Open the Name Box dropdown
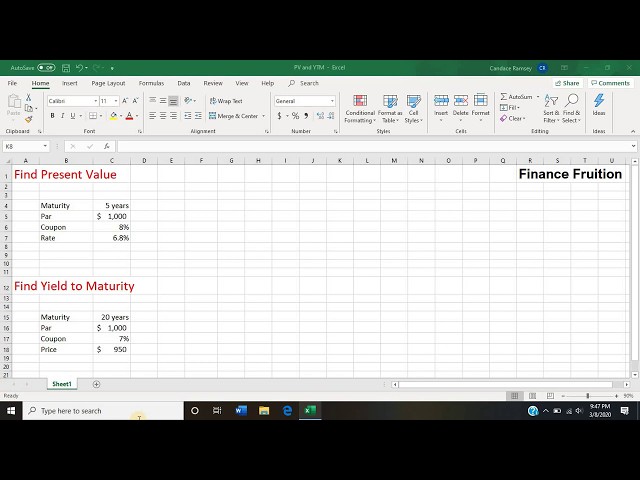Image resolution: width=640 pixels, height=480 pixels. point(45,146)
